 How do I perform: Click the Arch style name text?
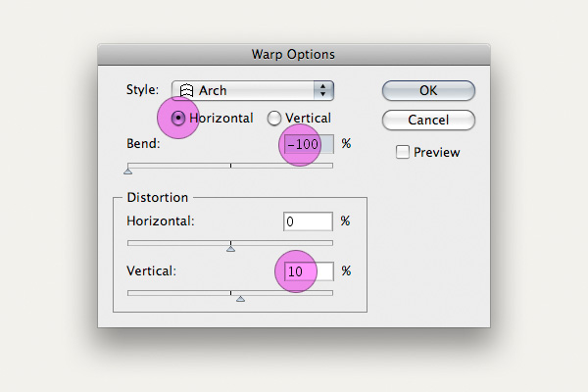pos(213,91)
